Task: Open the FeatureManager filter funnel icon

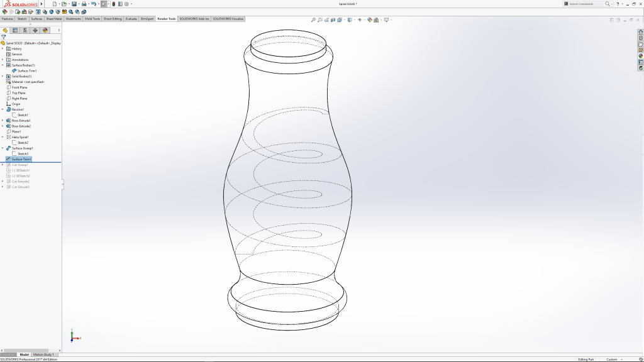Action: point(4,37)
